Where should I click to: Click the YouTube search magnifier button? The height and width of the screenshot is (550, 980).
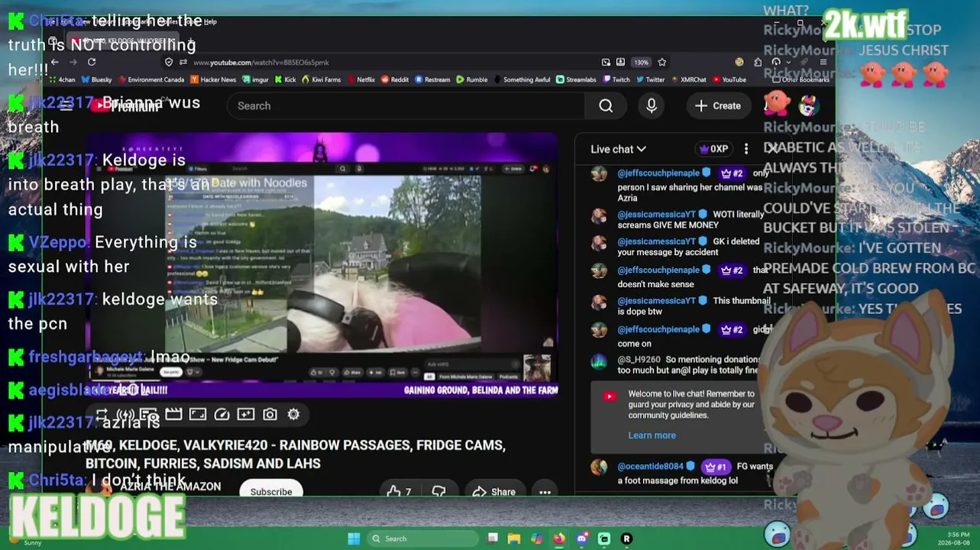click(x=606, y=105)
